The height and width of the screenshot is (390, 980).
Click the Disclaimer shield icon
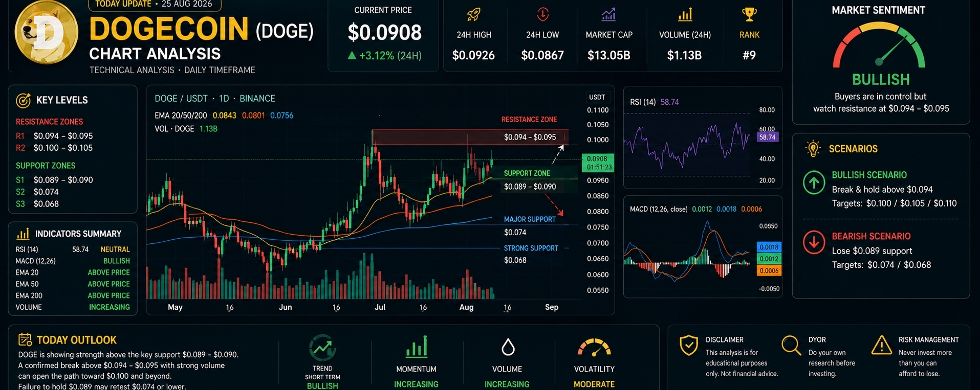tap(689, 346)
